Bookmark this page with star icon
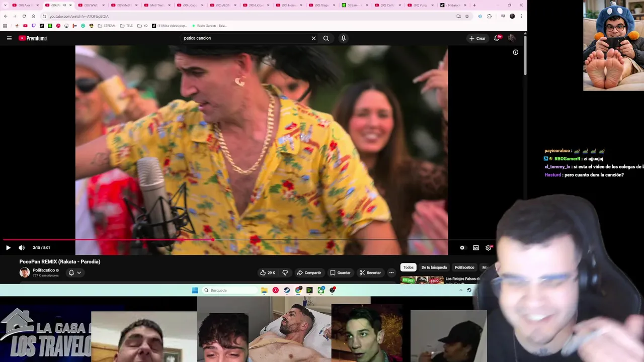The height and width of the screenshot is (362, 644). pos(467,16)
